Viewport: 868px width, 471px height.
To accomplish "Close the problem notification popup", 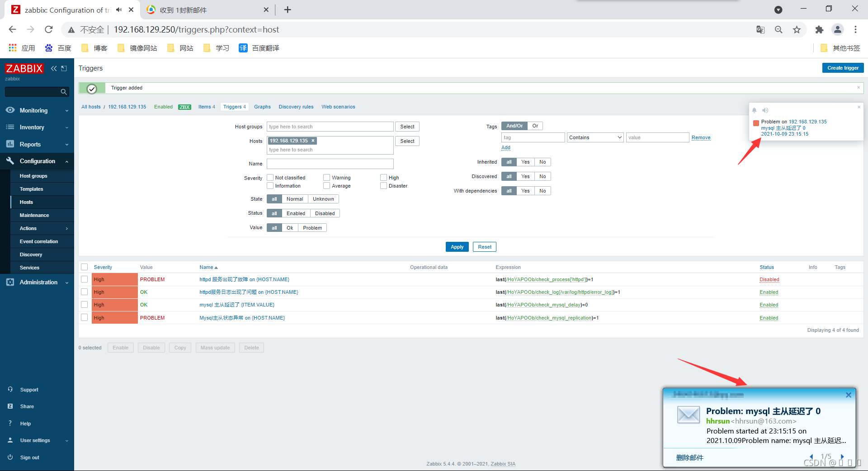I will (x=859, y=107).
